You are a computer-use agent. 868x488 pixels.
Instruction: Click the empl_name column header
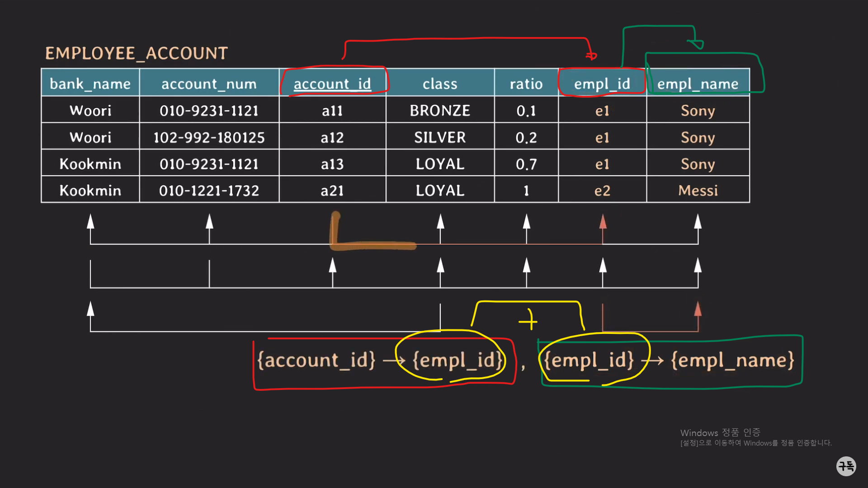pos(698,84)
